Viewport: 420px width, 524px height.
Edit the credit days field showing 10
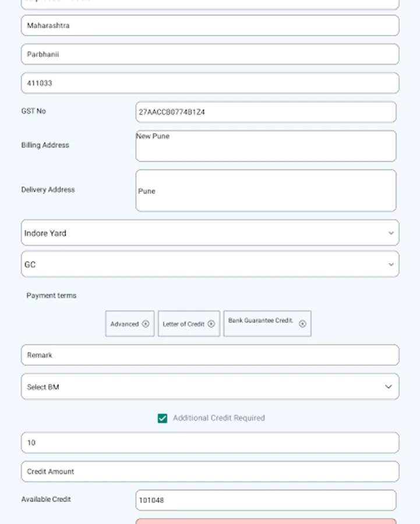coord(210,442)
